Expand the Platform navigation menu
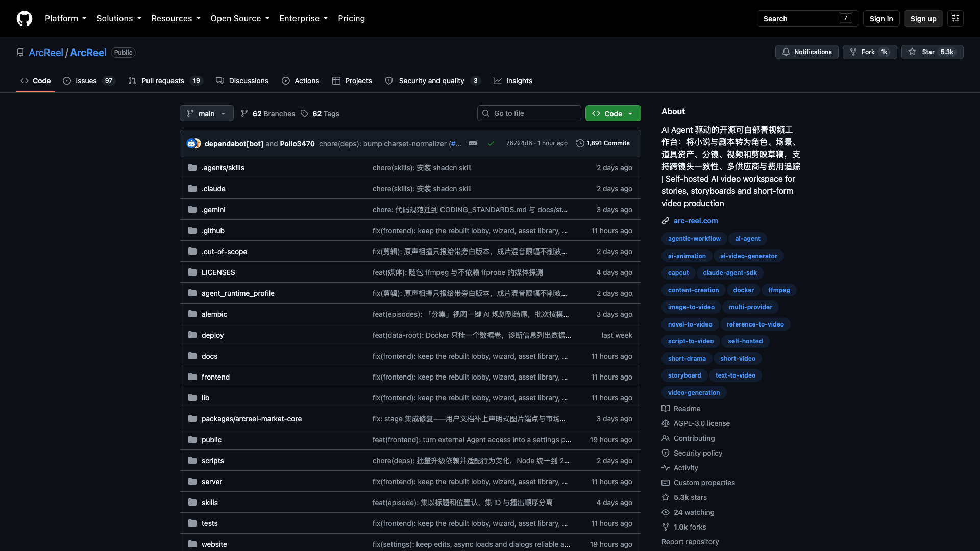The image size is (980, 551). pos(65,18)
